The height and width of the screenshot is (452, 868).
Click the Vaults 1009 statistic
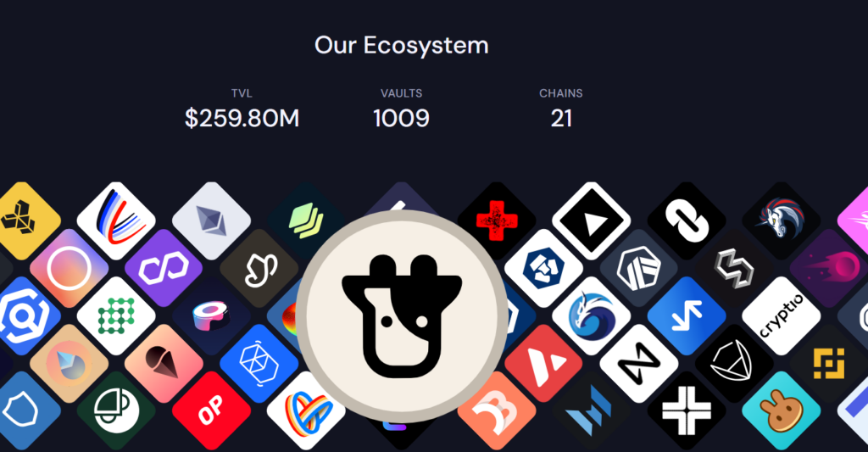[401, 109]
